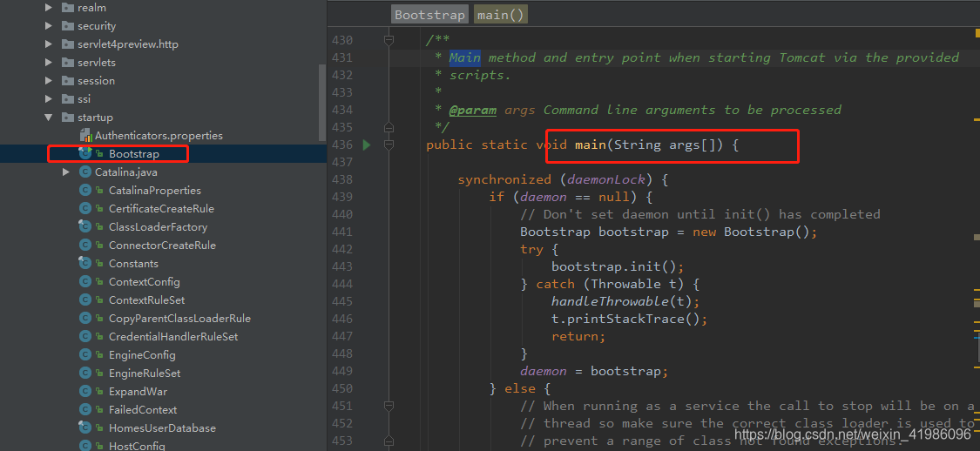980x451 pixels.
Task: Click the servlets folder icon
Action: pos(67,63)
